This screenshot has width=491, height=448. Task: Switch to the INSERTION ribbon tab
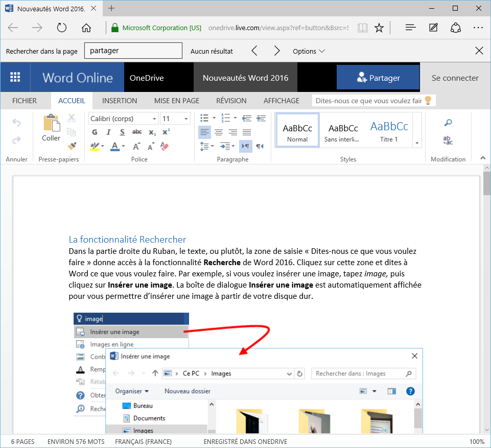coord(120,101)
